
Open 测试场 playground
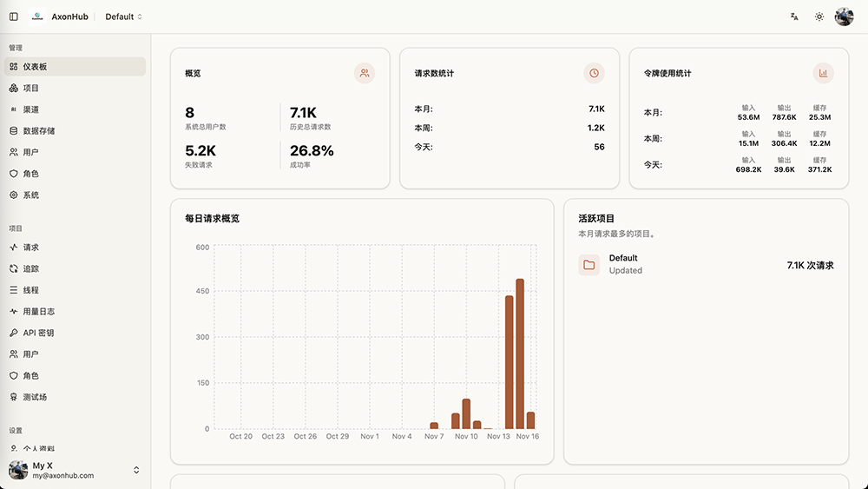point(35,397)
